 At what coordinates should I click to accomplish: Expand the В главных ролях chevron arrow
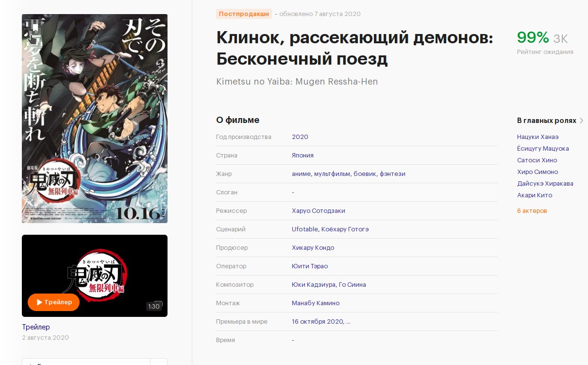coord(582,121)
